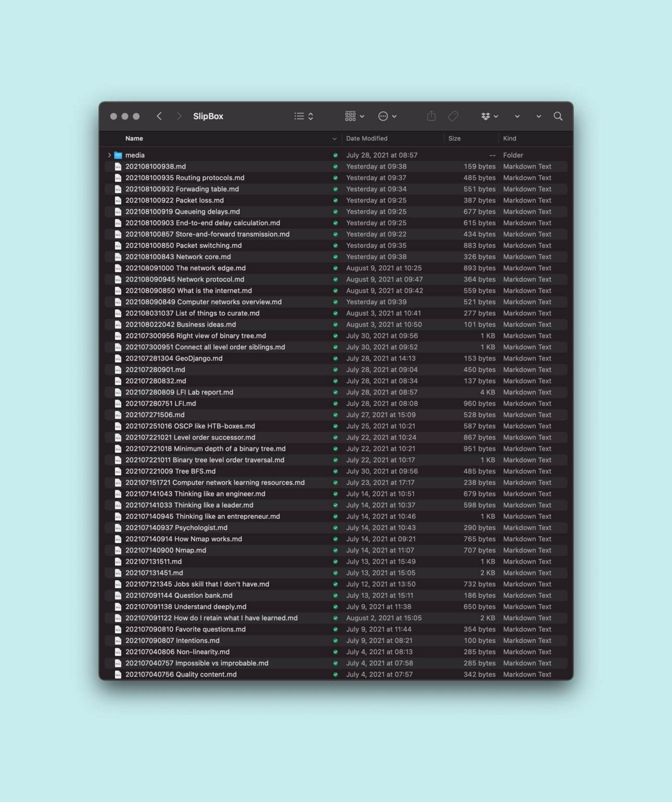672x802 pixels.
Task: Expand the media folder disclosure triangle
Action: (x=109, y=155)
